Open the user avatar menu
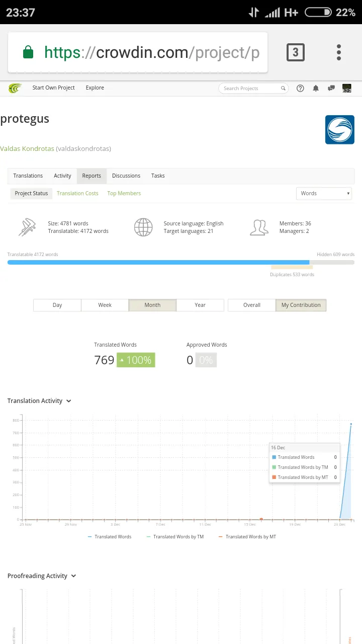This screenshot has width=362, height=644. point(346,88)
